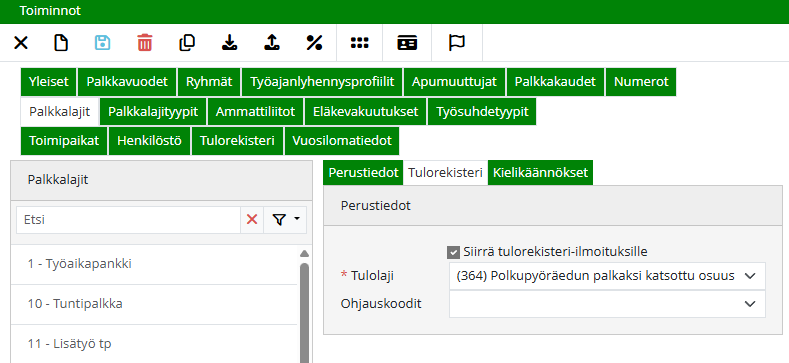This screenshot has height=363, width=789.
Task: Open Ammattiliitot tab
Action: click(x=255, y=112)
